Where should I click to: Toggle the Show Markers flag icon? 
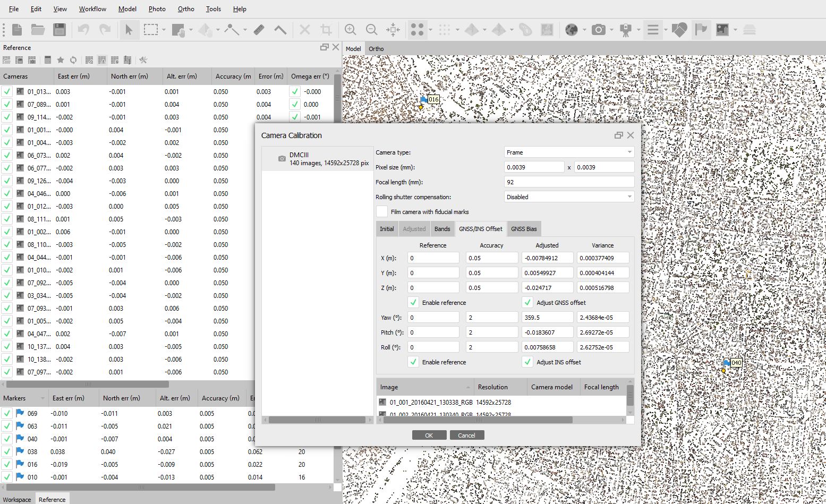coord(701,30)
